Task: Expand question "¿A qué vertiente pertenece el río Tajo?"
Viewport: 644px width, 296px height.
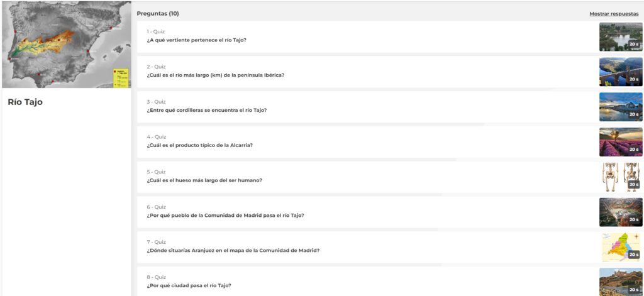Action: 196,40
